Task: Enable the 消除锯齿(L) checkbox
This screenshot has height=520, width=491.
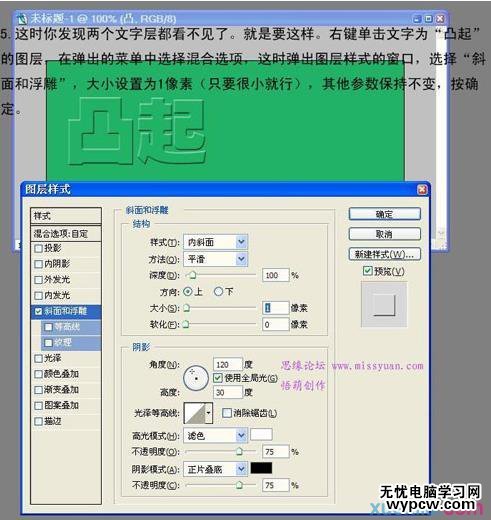Action: tap(227, 413)
